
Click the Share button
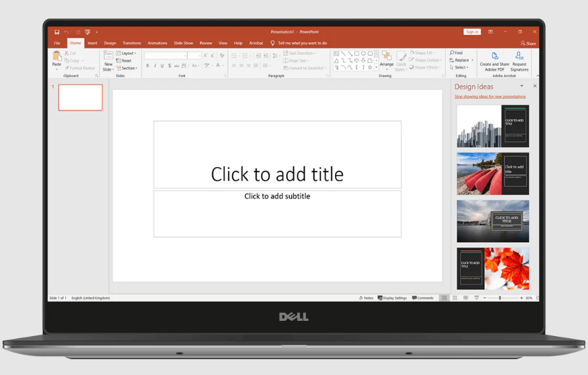click(x=528, y=44)
